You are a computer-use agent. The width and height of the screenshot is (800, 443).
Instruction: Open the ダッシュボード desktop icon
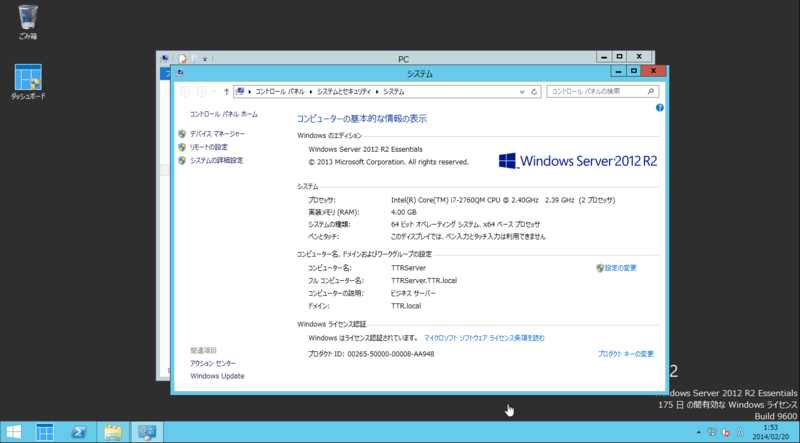coord(28,81)
